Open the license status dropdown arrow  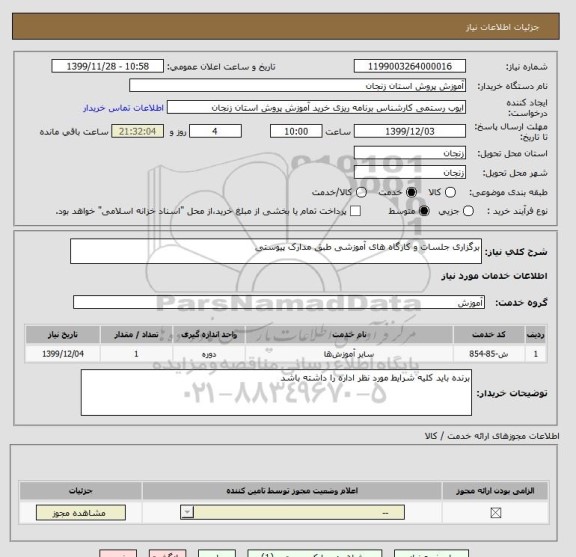[187, 512]
